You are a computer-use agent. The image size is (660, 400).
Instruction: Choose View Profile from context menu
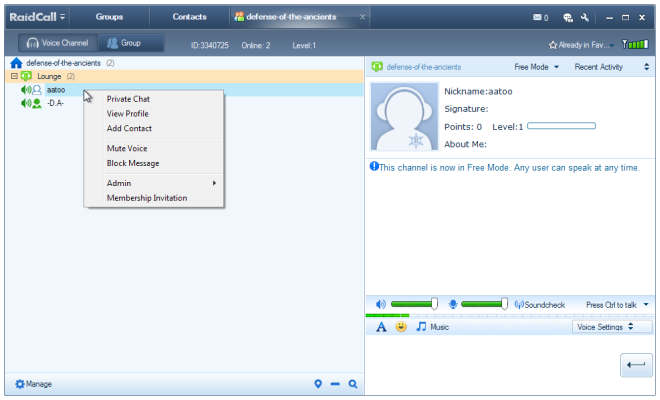coord(128,114)
